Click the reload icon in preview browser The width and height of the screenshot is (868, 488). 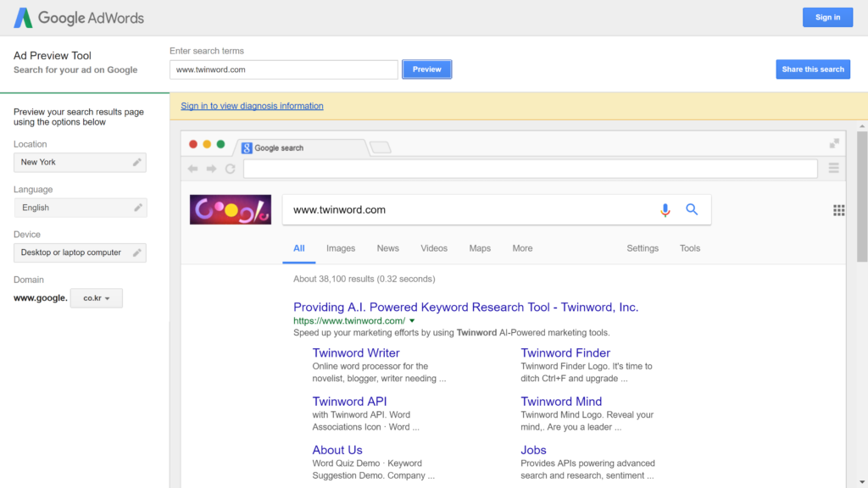(231, 169)
